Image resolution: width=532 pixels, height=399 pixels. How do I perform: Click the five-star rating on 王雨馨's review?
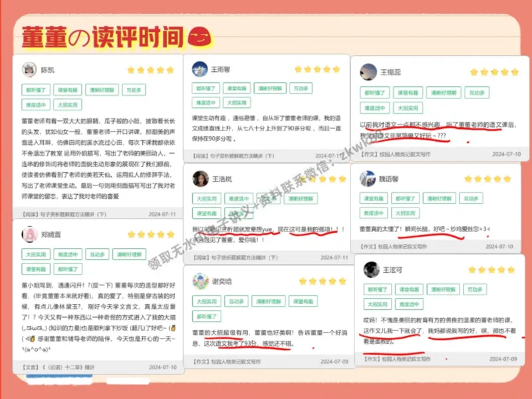(317, 70)
